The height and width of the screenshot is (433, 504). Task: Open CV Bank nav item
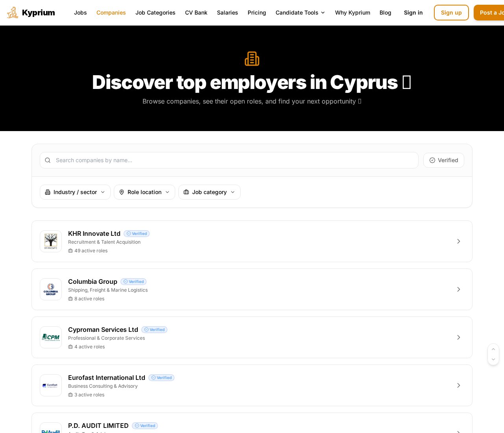pos(196,13)
